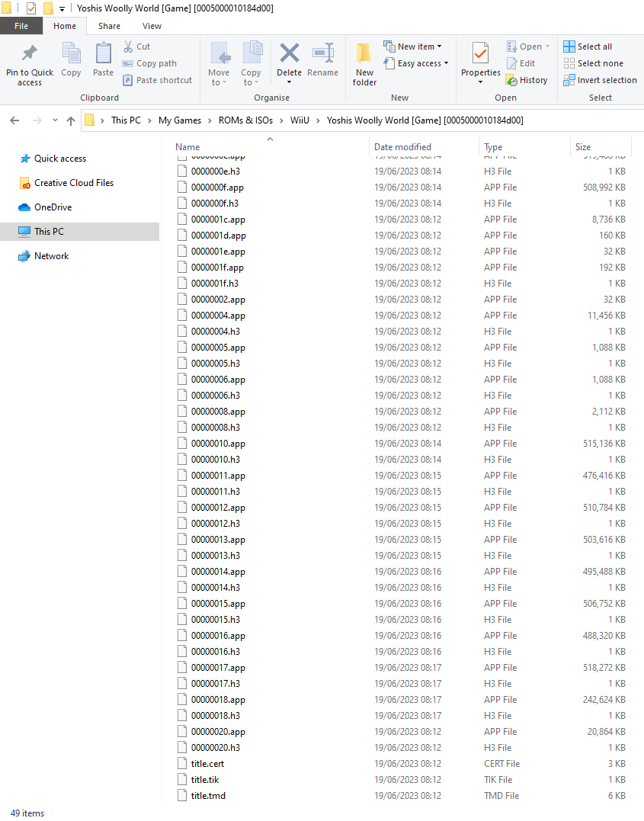
Task: Open OneDrive in the navigation pane
Action: (x=45, y=207)
